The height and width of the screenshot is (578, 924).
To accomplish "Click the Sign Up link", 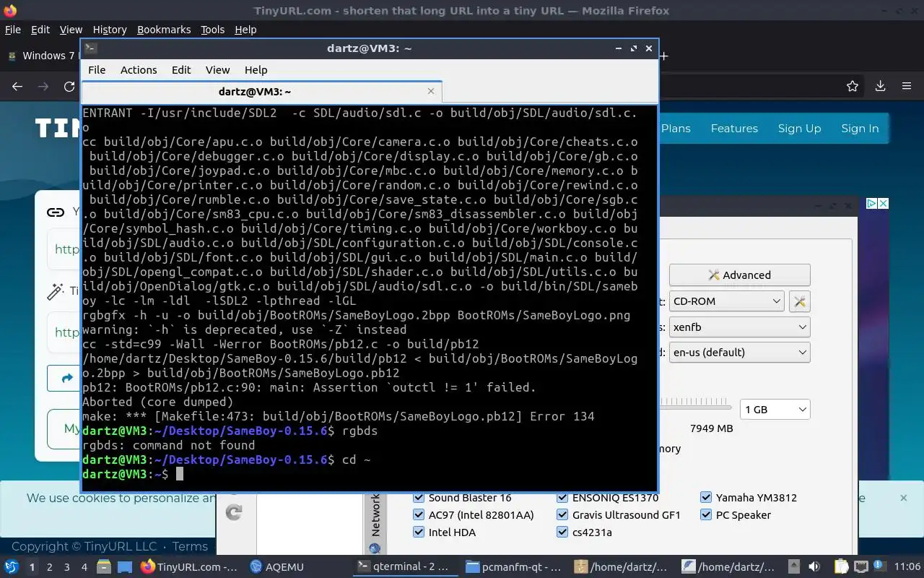I will (799, 129).
